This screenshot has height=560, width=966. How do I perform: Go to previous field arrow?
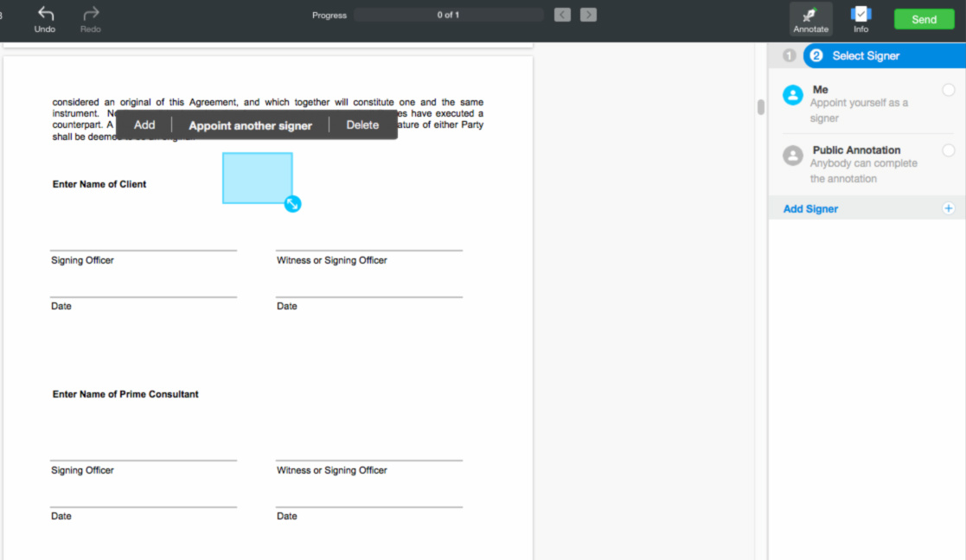pyautogui.click(x=562, y=15)
